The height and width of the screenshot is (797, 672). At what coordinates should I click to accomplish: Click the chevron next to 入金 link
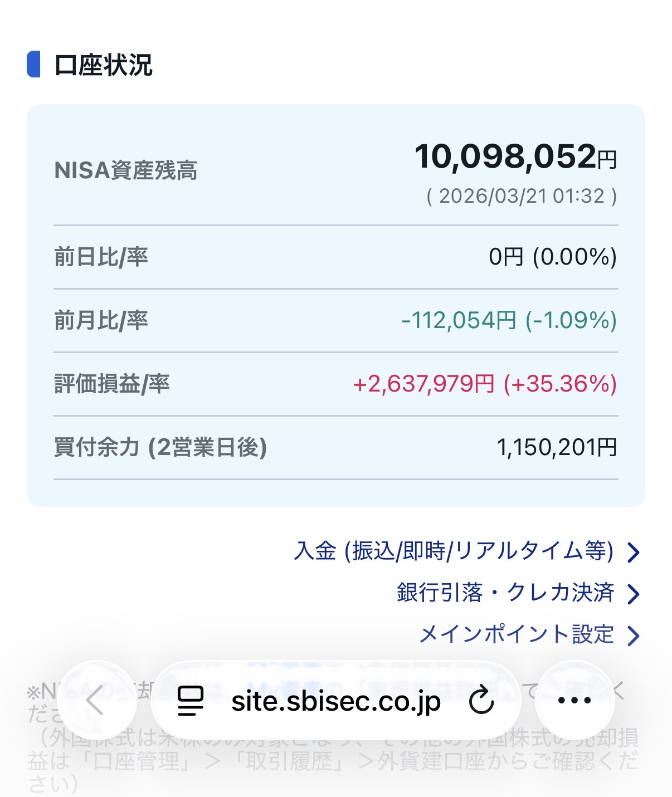coord(633,552)
